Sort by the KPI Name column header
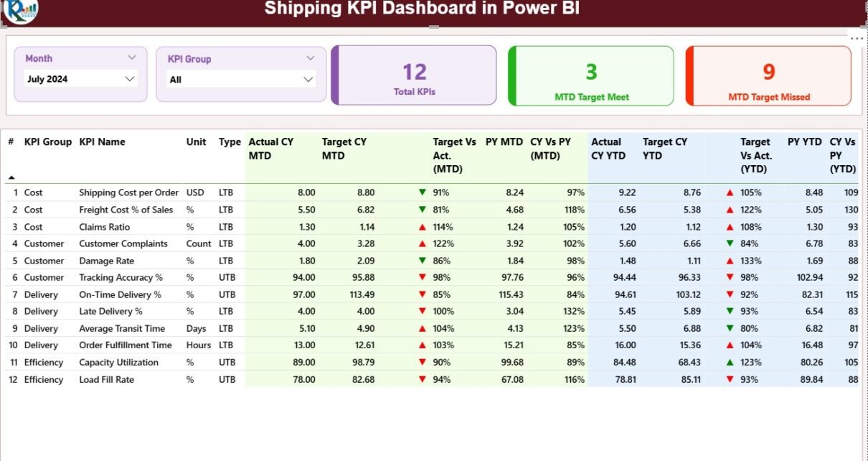 tap(102, 142)
